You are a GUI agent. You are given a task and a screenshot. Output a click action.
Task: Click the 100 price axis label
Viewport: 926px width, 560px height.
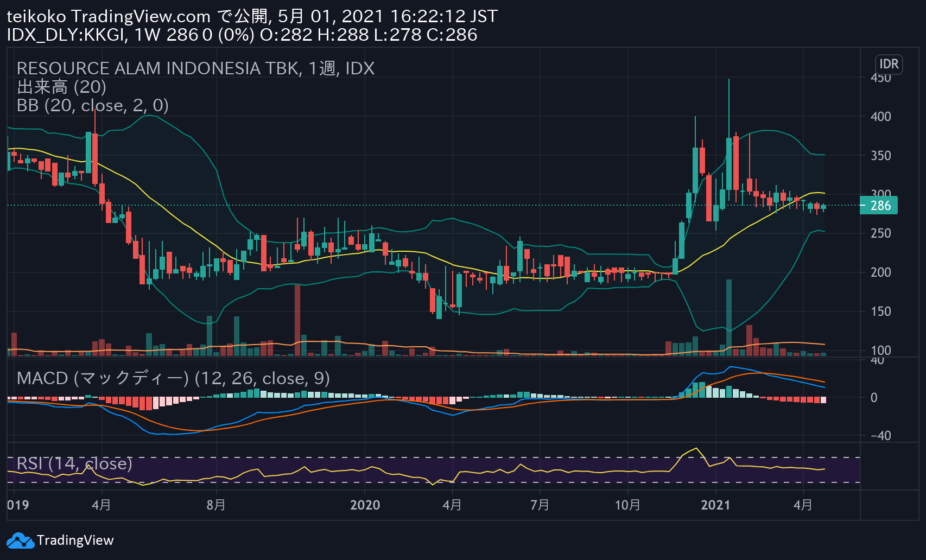point(880,351)
